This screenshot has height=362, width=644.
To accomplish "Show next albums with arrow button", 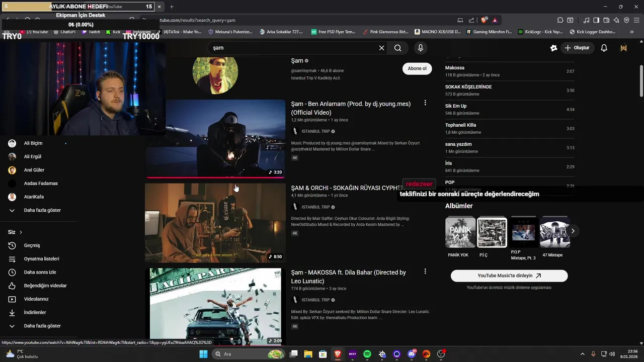I will [x=573, y=231].
